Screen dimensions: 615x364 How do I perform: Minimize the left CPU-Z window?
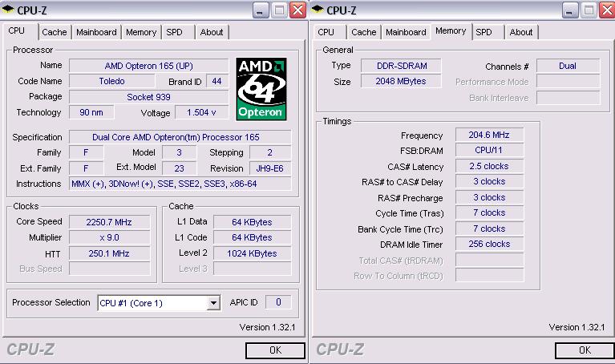pyautogui.click(x=260, y=10)
